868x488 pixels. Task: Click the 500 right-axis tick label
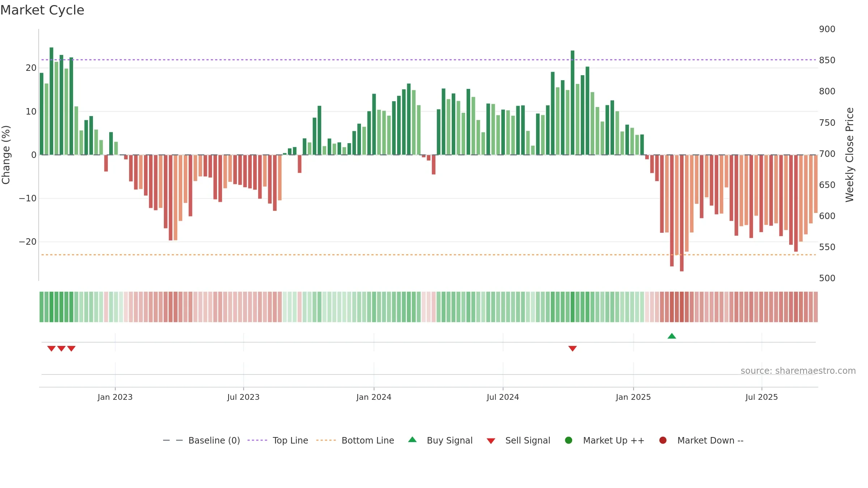coord(827,278)
